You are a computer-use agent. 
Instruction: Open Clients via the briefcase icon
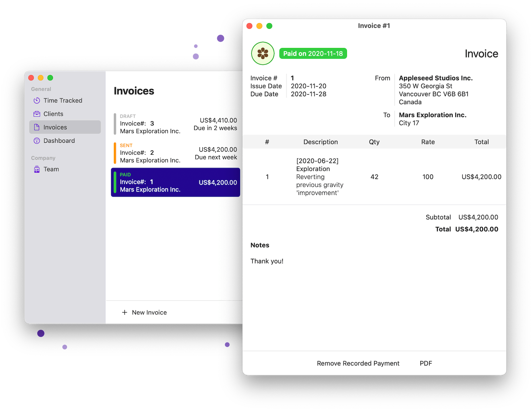(x=37, y=114)
